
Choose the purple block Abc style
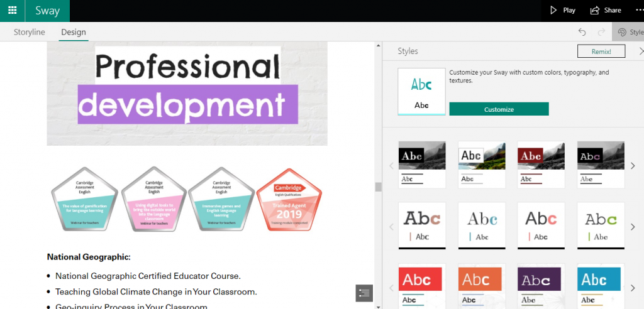(x=541, y=286)
